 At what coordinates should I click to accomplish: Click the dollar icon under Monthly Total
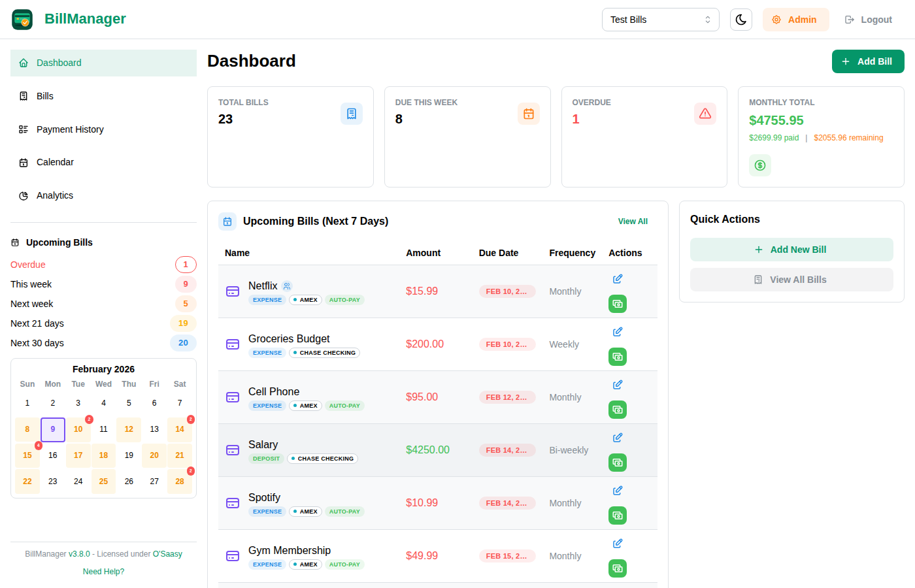[x=759, y=165]
